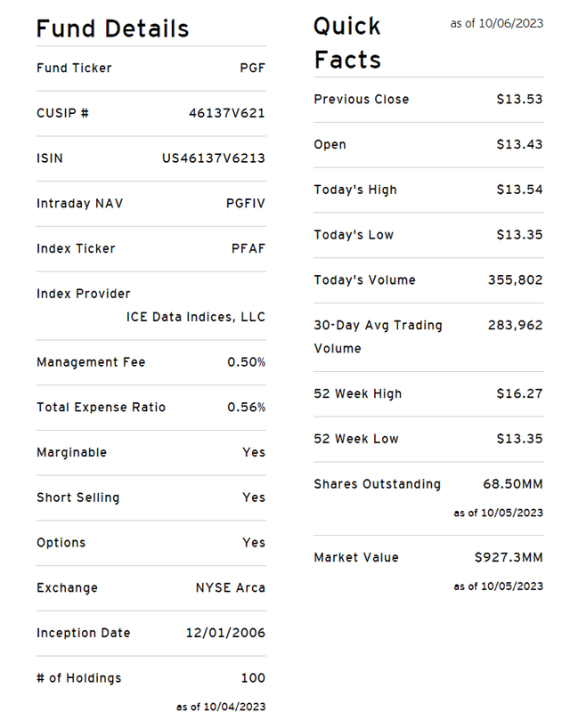Click the PFAF index ticker
The image size is (570, 728).
coord(247,249)
